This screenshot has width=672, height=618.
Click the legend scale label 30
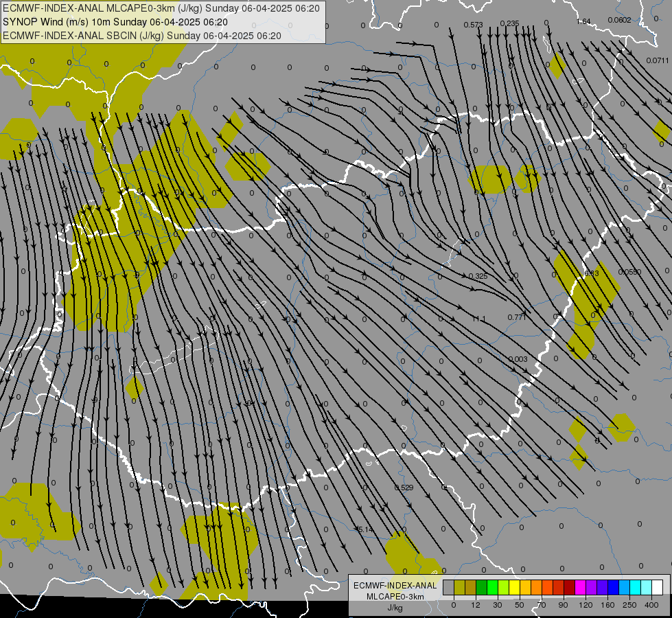click(498, 605)
